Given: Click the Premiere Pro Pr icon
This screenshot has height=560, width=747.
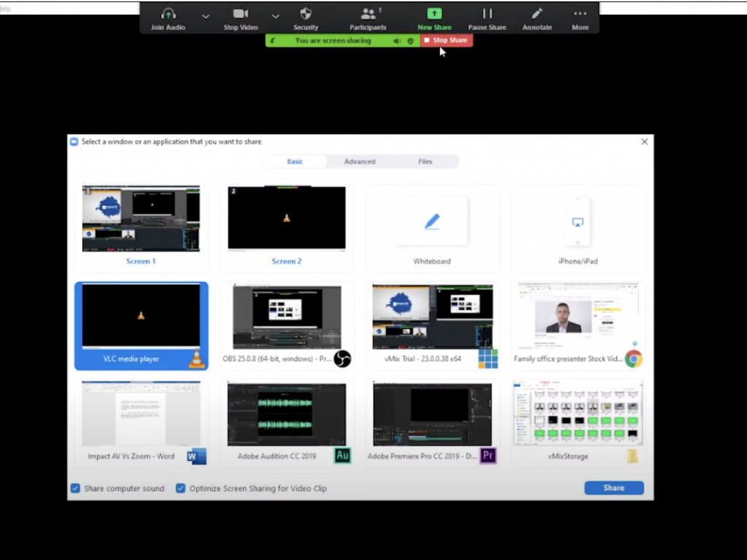Looking at the screenshot, I should tap(488, 456).
